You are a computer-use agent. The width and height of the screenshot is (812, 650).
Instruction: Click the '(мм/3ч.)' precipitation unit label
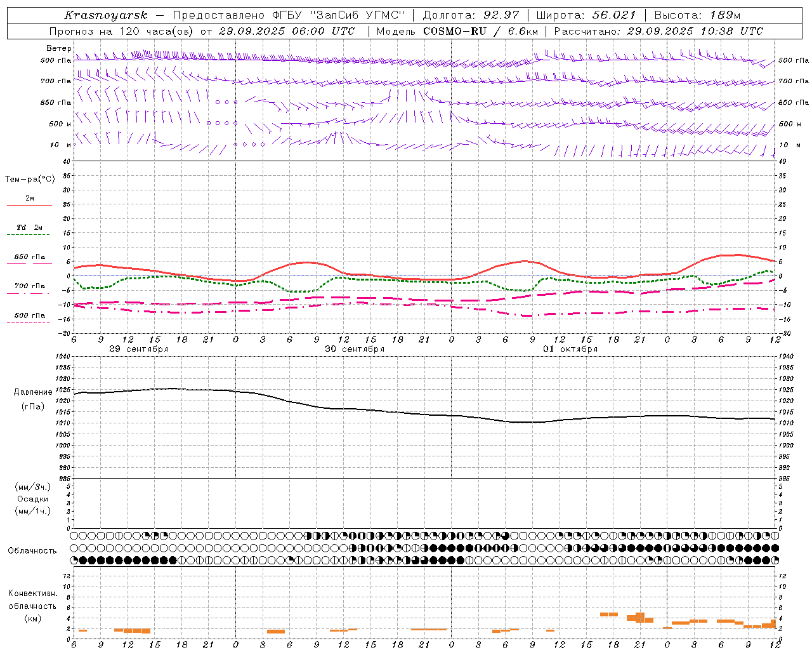click(33, 487)
